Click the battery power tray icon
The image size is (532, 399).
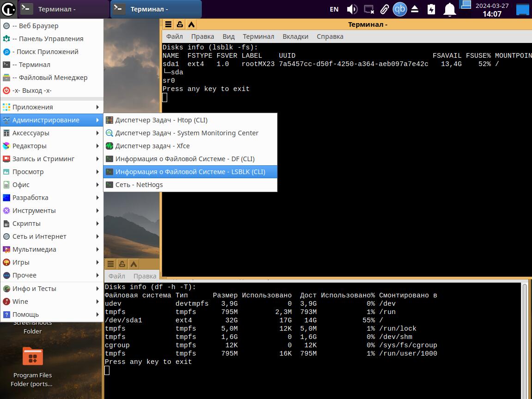pyautogui.click(x=431, y=9)
